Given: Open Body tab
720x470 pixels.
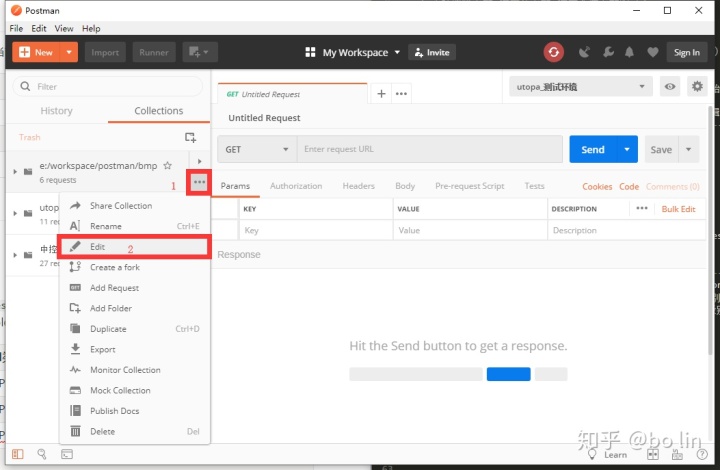Looking at the screenshot, I should [x=405, y=186].
